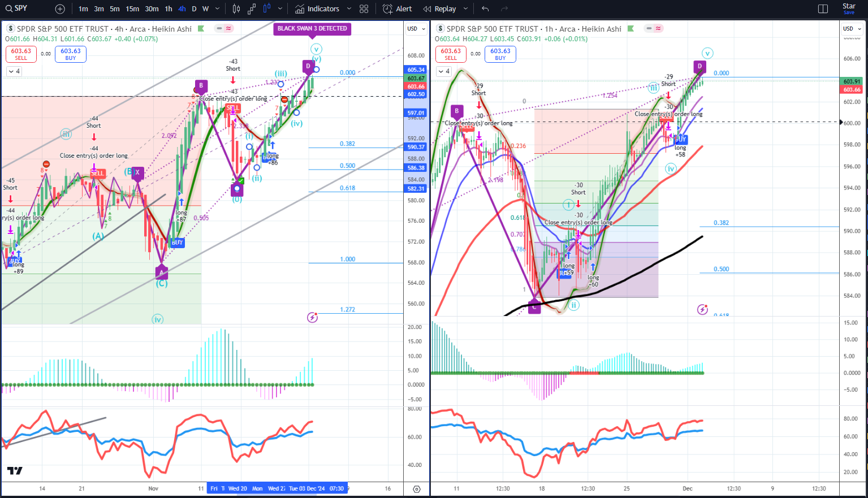The height and width of the screenshot is (498, 868).
Task: Click the add symbol plus icon
Action: tap(60, 9)
